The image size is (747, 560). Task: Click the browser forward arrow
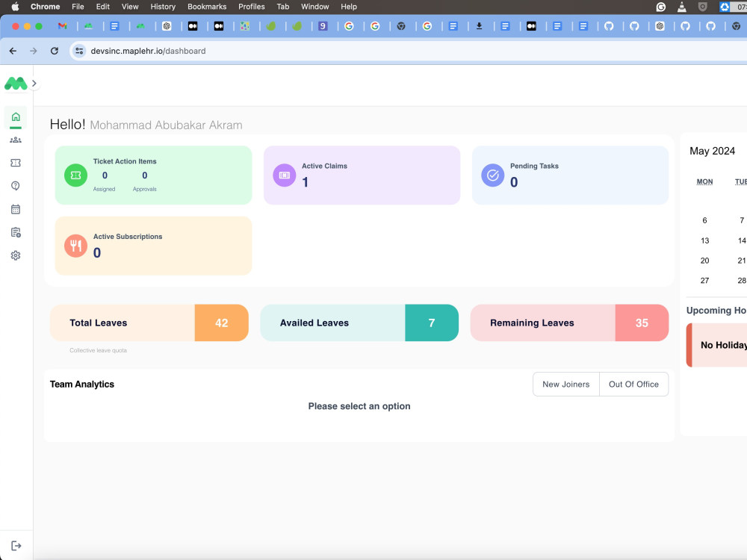(34, 51)
